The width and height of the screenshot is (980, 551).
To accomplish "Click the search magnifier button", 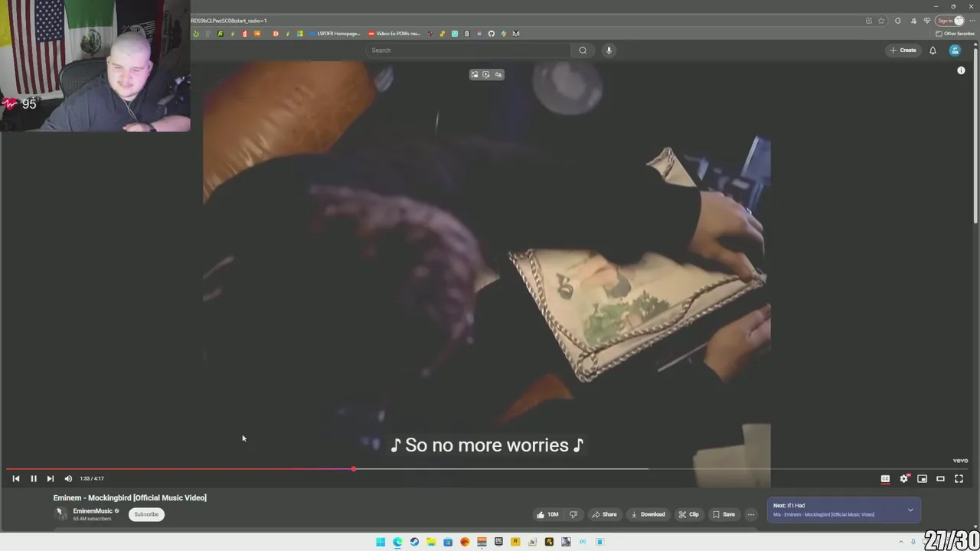I will coord(583,51).
